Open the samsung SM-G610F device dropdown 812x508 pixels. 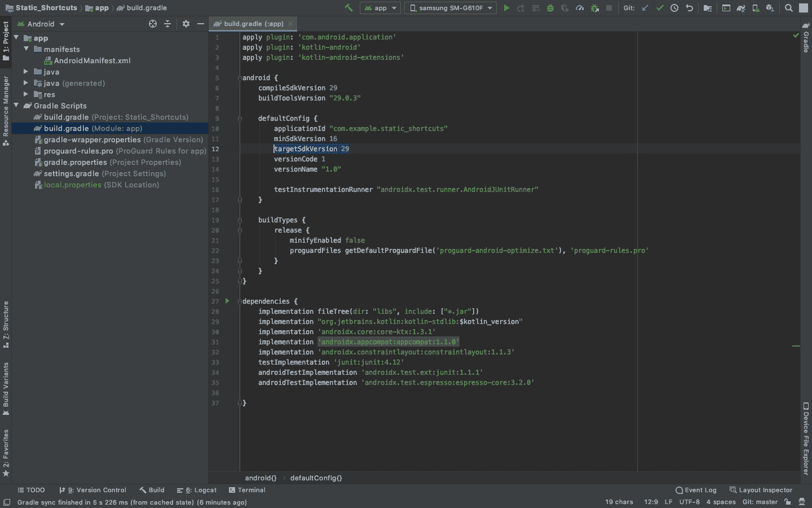(x=450, y=8)
